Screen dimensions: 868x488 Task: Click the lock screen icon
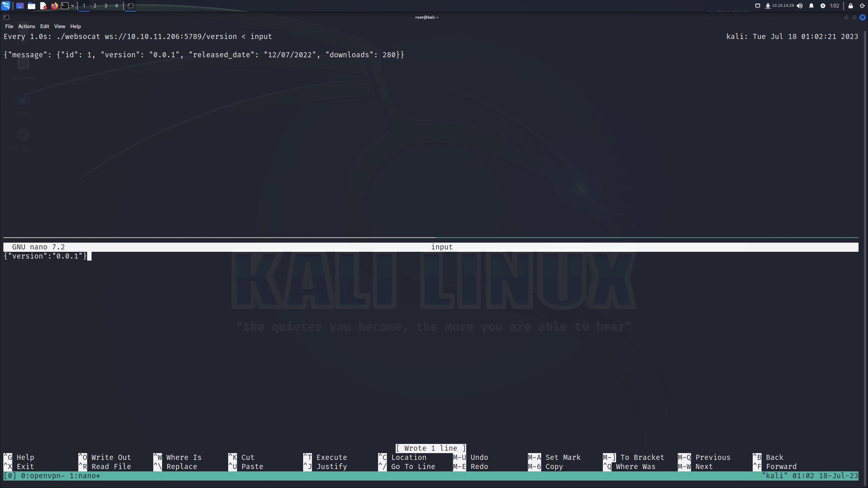tap(851, 5)
